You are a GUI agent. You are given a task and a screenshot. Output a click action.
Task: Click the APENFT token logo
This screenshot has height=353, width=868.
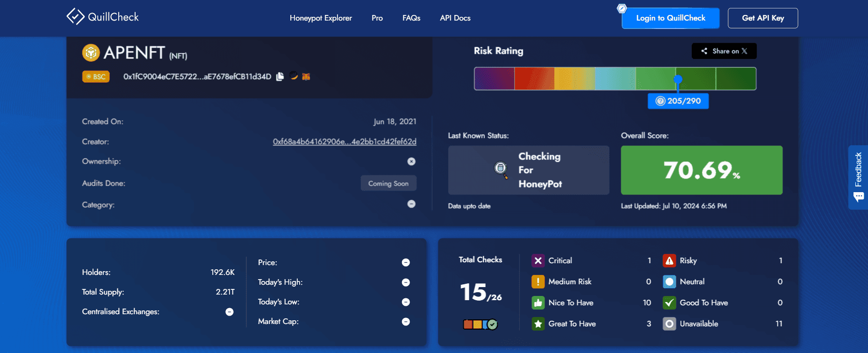point(91,52)
